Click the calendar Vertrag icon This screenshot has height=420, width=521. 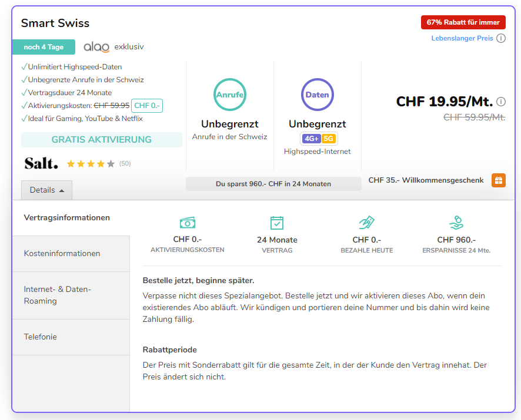(277, 223)
